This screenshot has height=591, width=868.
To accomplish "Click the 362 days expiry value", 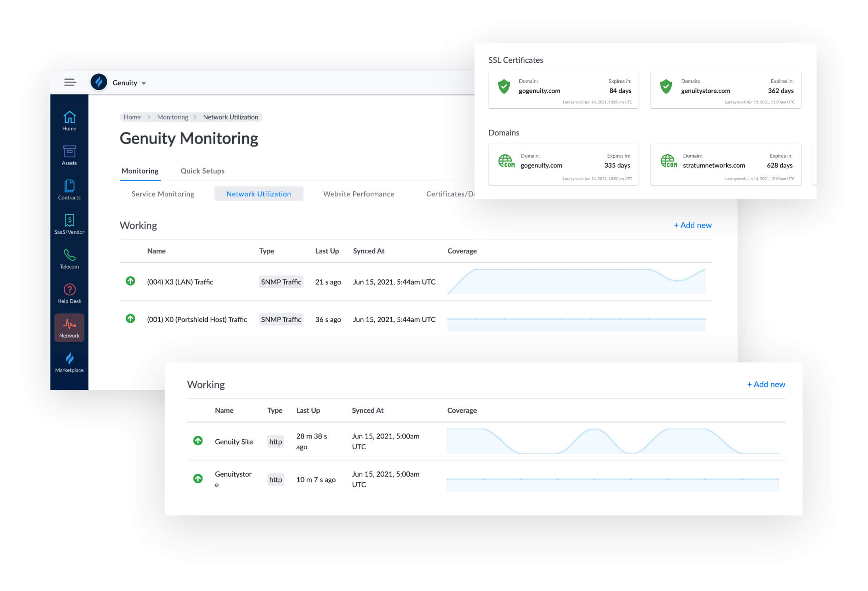I will 780,91.
